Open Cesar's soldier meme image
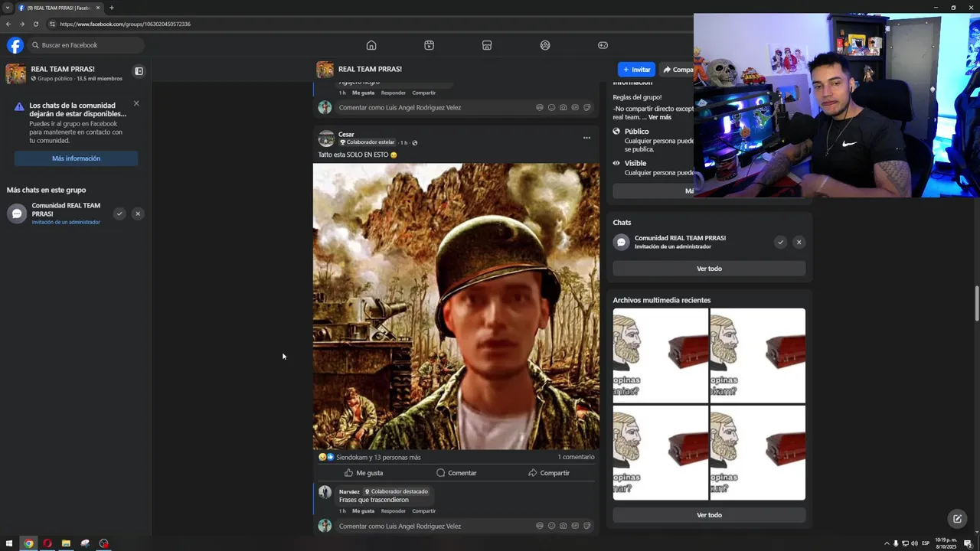Viewport: 980px width, 551px height. pyautogui.click(x=456, y=306)
